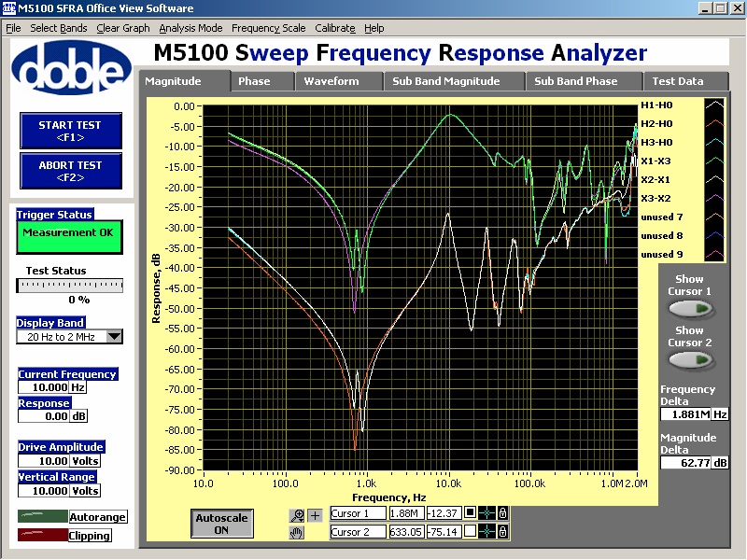The height and width of the screenshot is (560, 747).
Task: Select the zoom magnifier tool
Action: coord(297,515)
